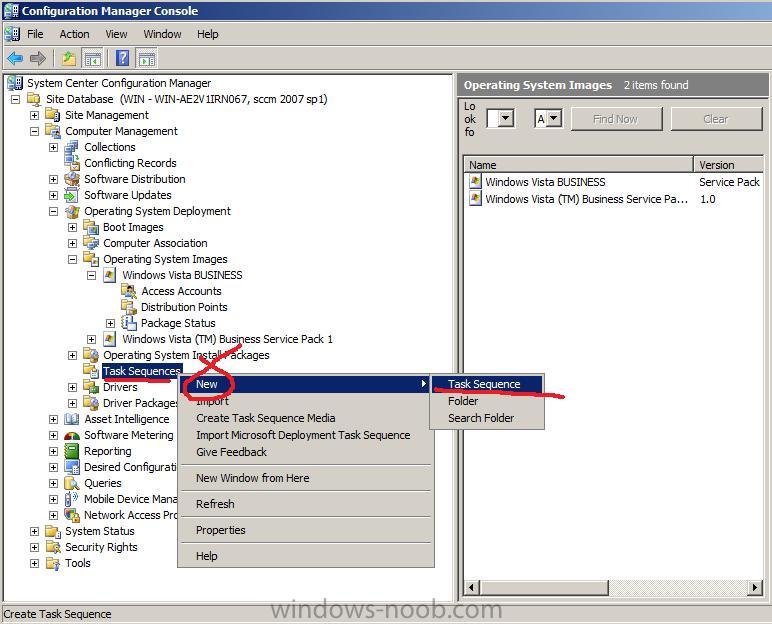Click the horizontal scrollbar right arrow
Screen dimensions: 772x624
pos(755,587)
